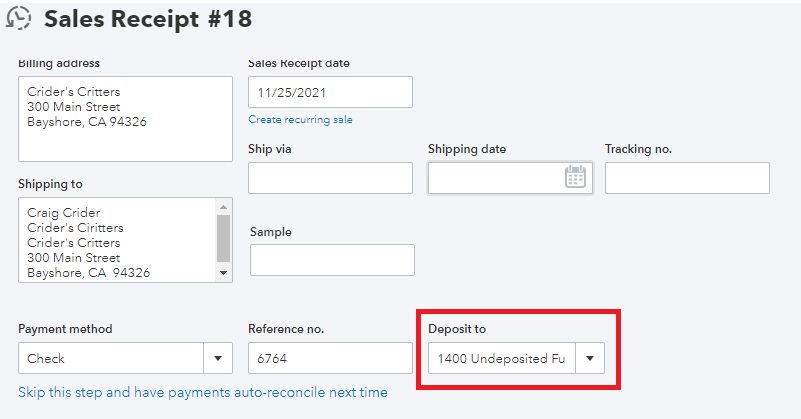The width and height of the screenshot is (801, 419).
Task: Edit the Reference no. field
Action: point(330,358)
